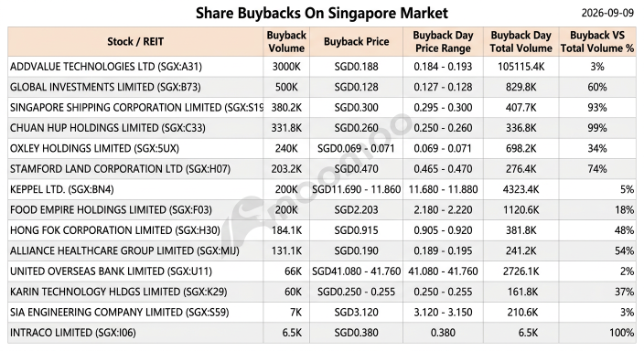Click KARIN TECHNOLOGY HLDGS LIMITED (SGX:K29)
The image size is (644, 351).
click(118, 292)
